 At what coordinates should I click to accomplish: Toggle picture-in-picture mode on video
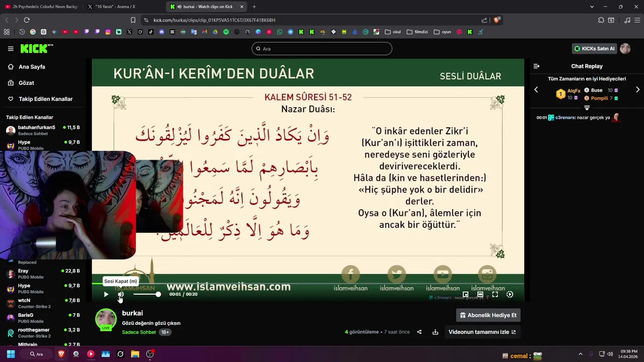[x=465, y=295]
